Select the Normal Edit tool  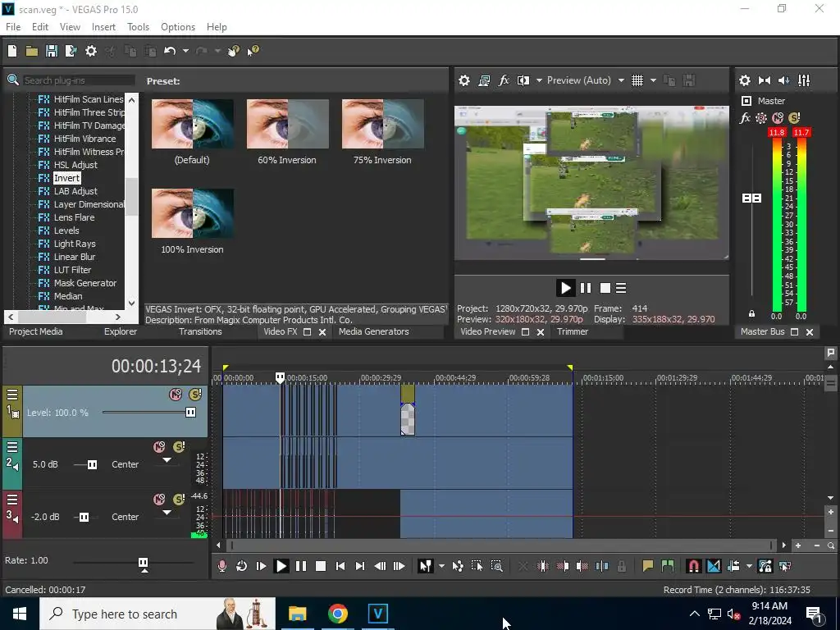(x=425, y=566)
